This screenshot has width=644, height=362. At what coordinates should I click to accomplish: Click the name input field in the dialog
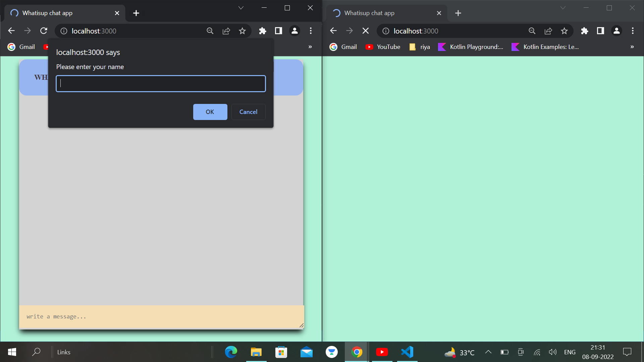[x=161, y=83]
